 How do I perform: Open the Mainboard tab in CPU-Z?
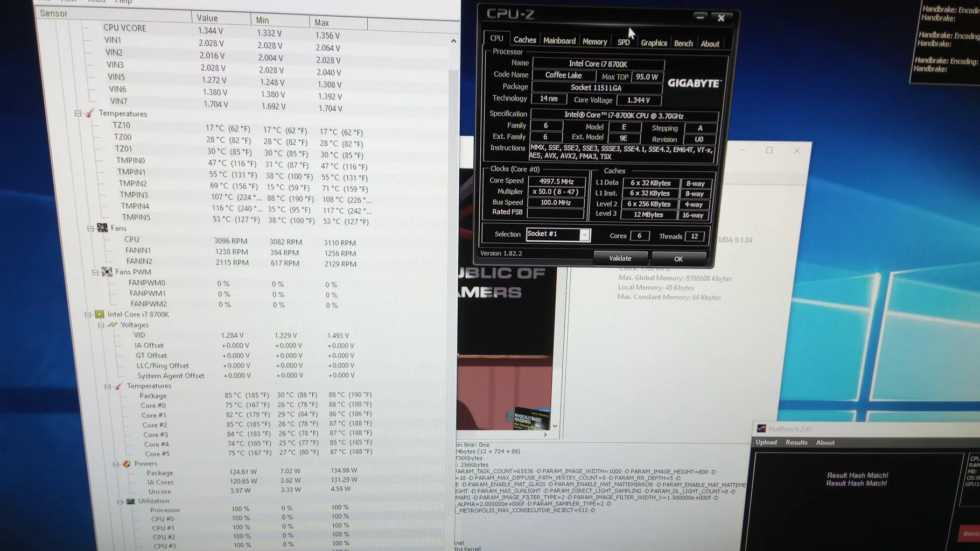tap(559, 41)
